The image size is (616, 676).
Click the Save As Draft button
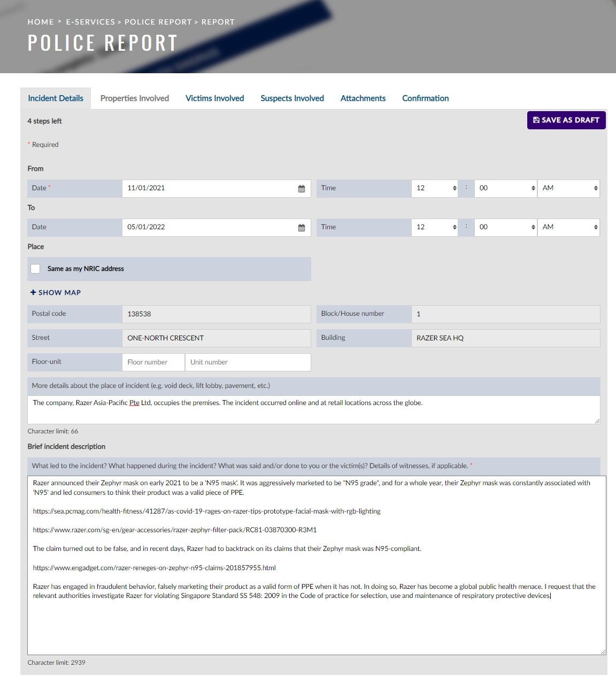tap(566, 120)
